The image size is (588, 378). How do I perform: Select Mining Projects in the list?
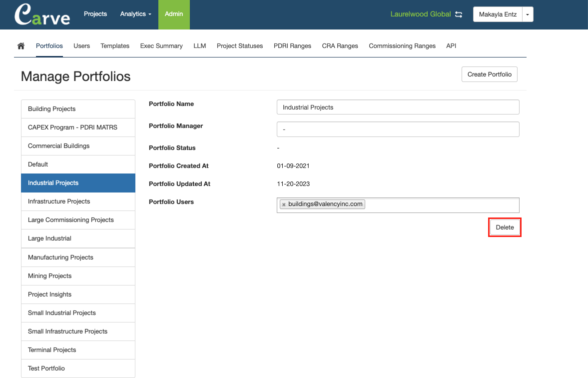click(x=78, y=276)
